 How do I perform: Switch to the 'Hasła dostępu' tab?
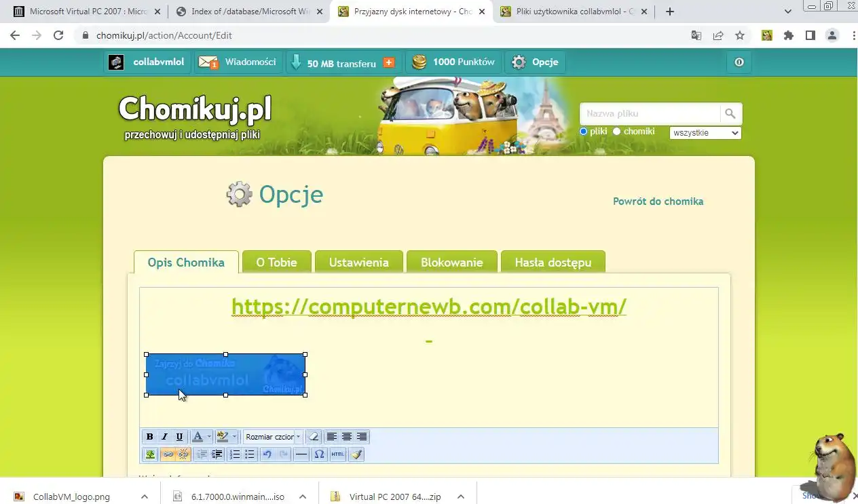(x=553, y=263)
